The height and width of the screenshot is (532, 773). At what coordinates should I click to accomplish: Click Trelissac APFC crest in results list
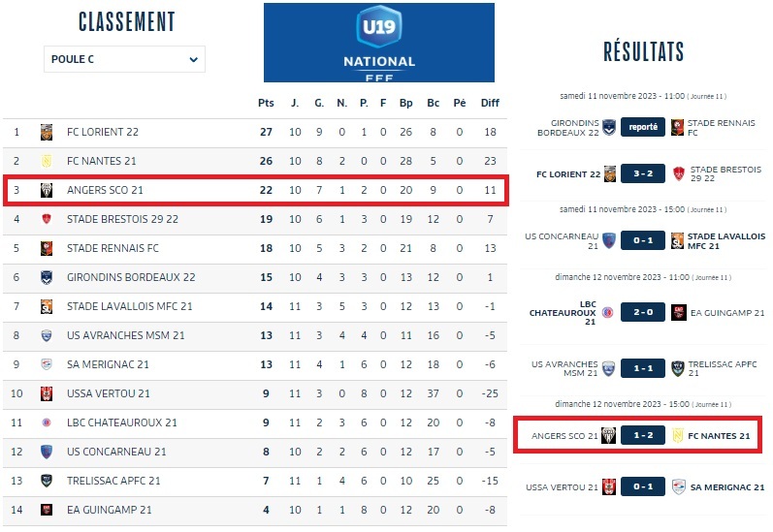[678, 368]
